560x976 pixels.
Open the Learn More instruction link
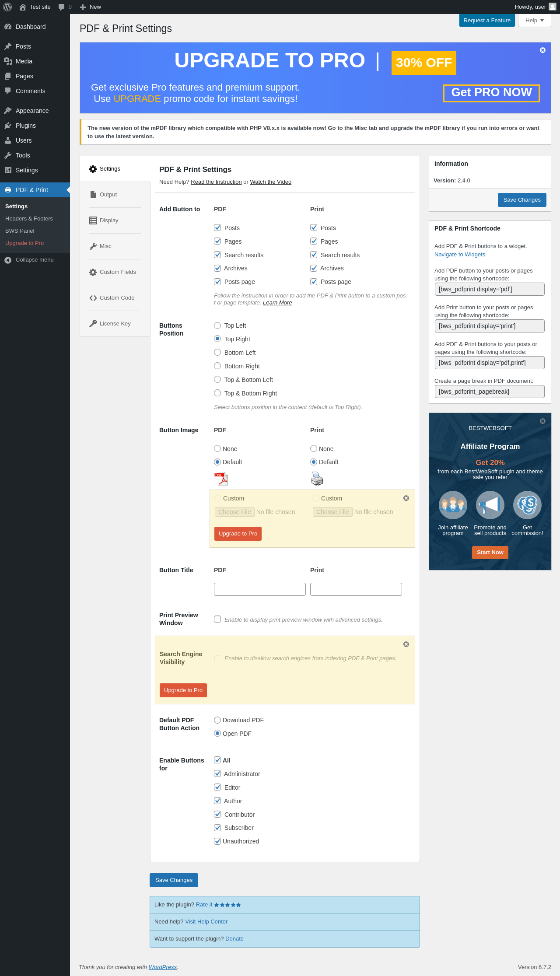point(277,303)
